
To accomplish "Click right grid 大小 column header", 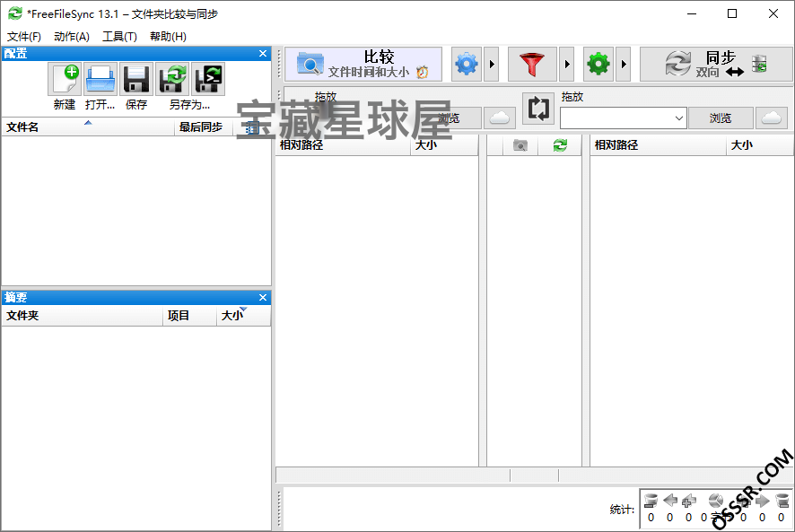I will tap(760, 145).
